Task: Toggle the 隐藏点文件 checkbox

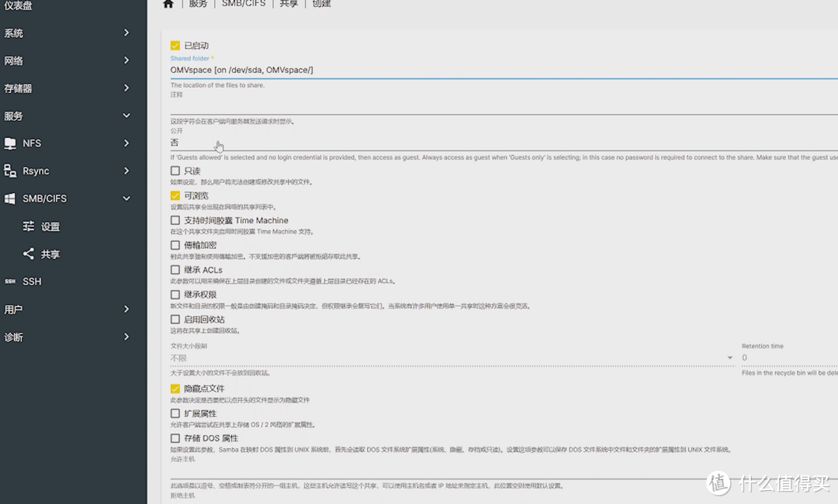Action: 175,388
